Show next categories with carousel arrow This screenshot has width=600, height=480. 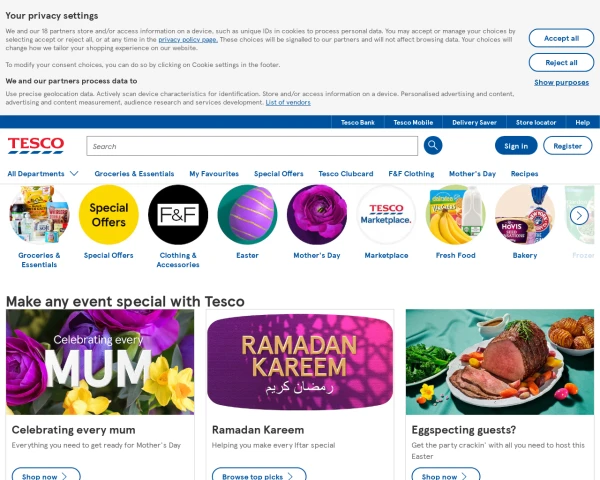coord(579,216)
